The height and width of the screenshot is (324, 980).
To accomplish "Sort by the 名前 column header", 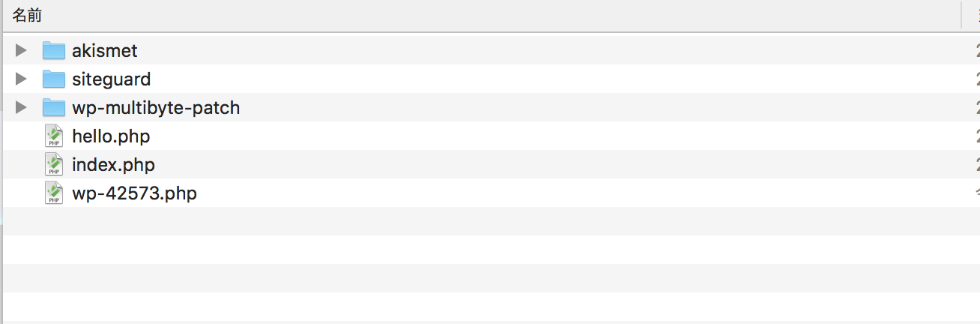I will click(27, 15).
